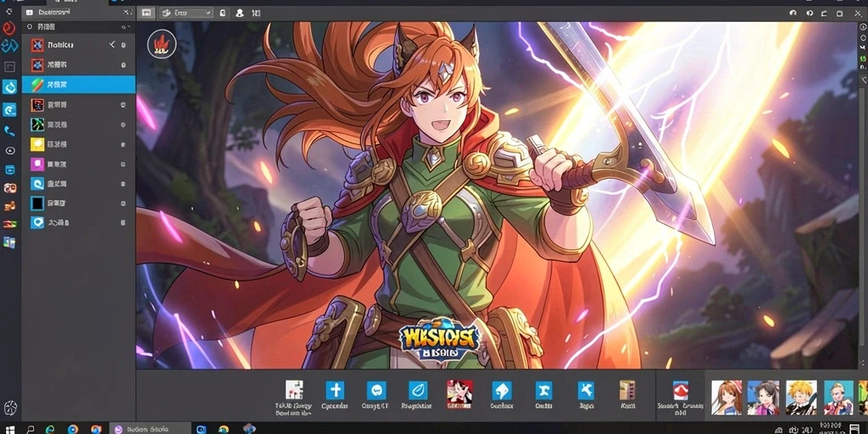Expand the panel header options arrows

click(x=126, y=12)
